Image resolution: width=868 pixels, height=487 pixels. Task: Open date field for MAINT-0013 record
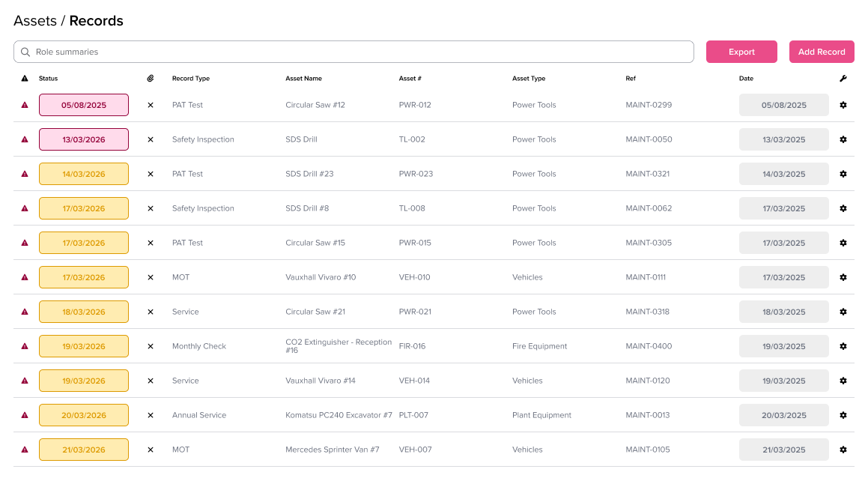(x=783, y=415)
